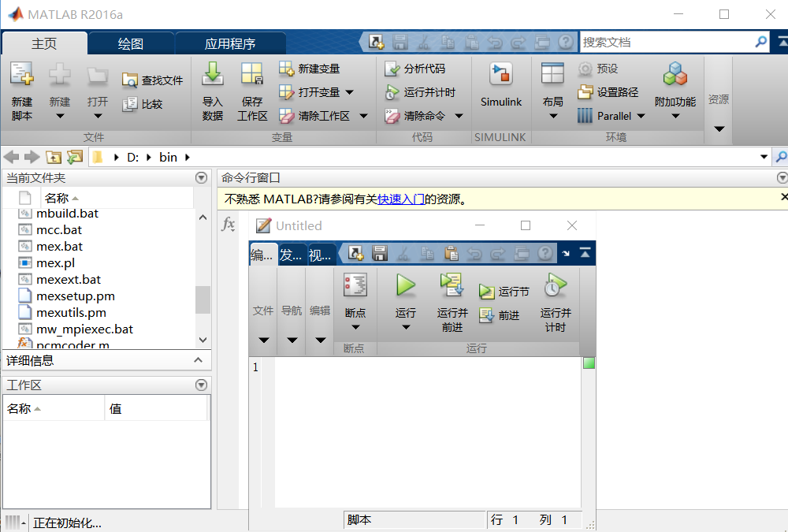Click the 导入数据 import data icon
Screen dimensions: 788x532
point(213,74)
